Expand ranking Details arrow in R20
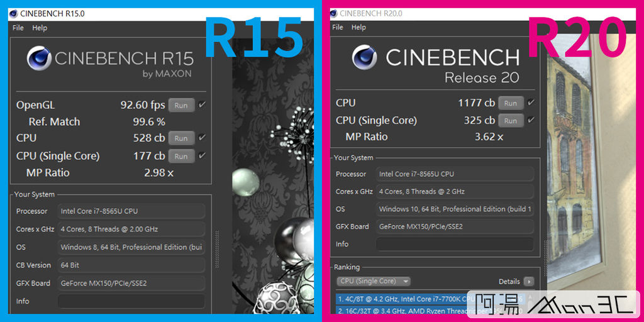The image size is (644, 322). (529, 281)
